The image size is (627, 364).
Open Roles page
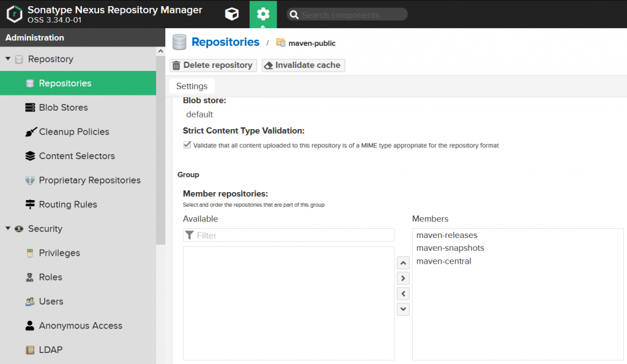[x=78, y=277]
